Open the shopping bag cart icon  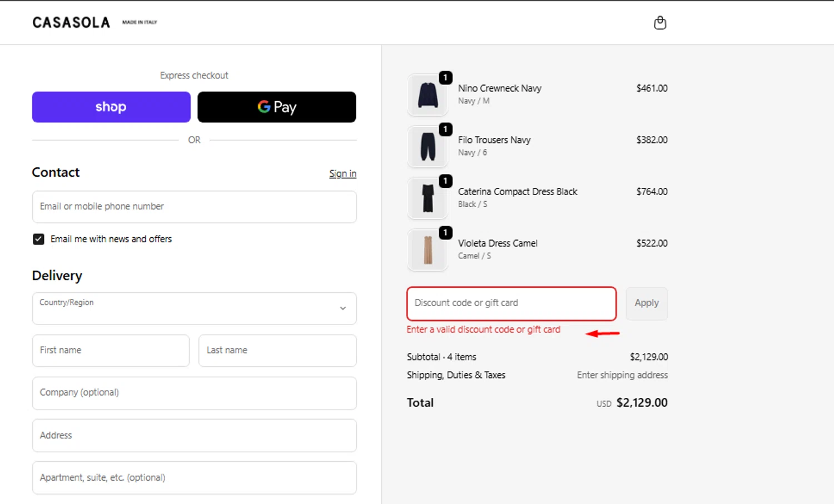tap(660, 23)
